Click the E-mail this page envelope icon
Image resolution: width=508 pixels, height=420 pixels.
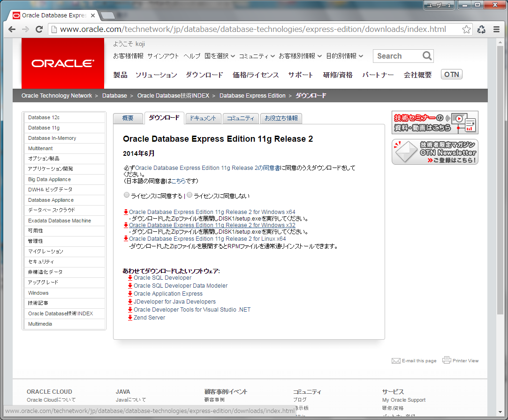point(396,361)
